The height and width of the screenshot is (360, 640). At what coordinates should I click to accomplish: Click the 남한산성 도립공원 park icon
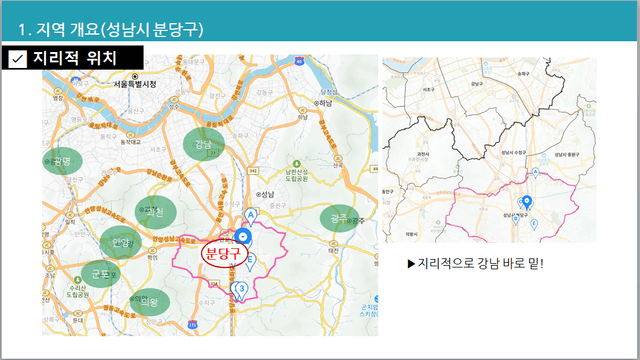tap(297, 164)
